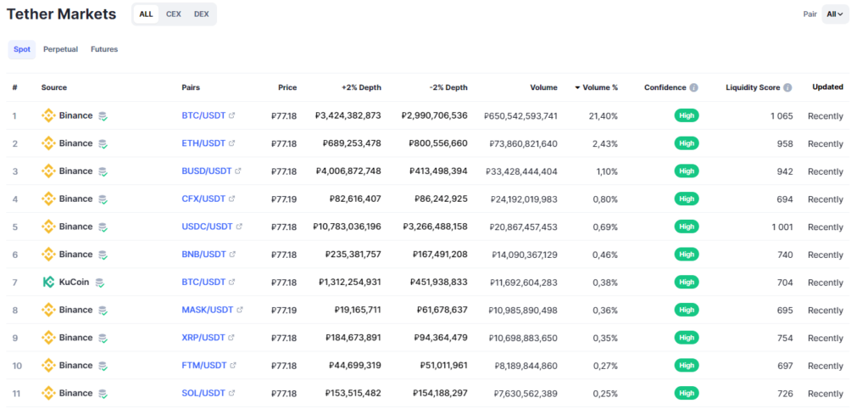The width and height of the screenshot is (868, 409).
Task: Select the Spot markets tab
Action: (22, 49)
